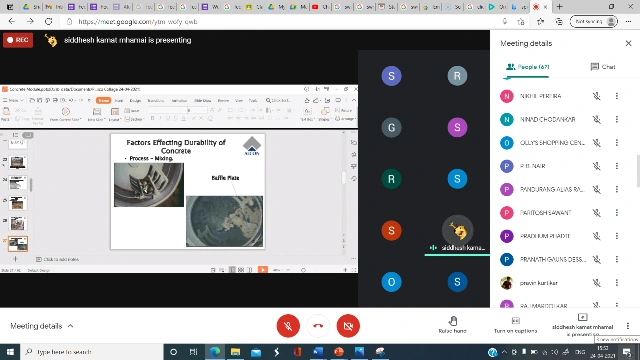Add new slide with plus button
The width and height of the screenshot is (640, 360).
pos(16,259)
